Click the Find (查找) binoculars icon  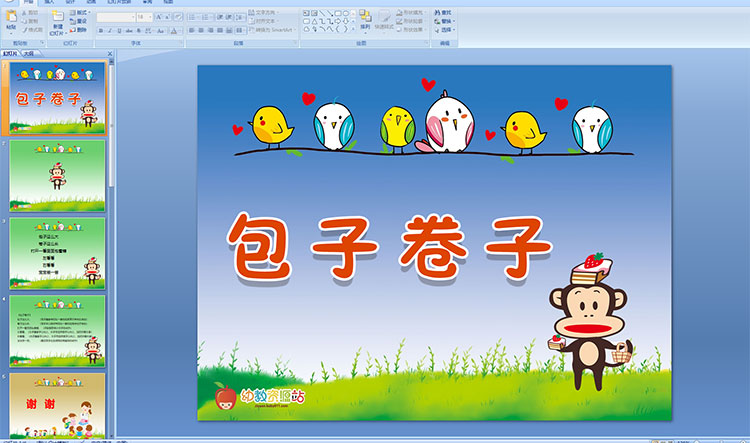coord(442,13)
